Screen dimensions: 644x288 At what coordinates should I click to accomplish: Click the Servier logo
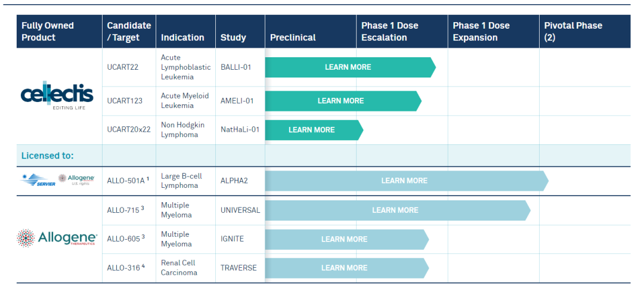pos(38,181)
